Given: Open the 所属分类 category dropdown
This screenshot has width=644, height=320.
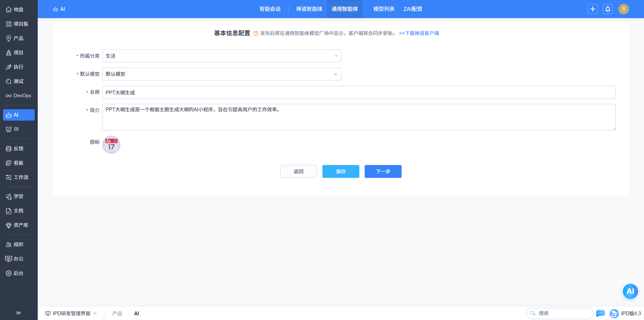Looking at the screenshot, I should tap(221, 56).
